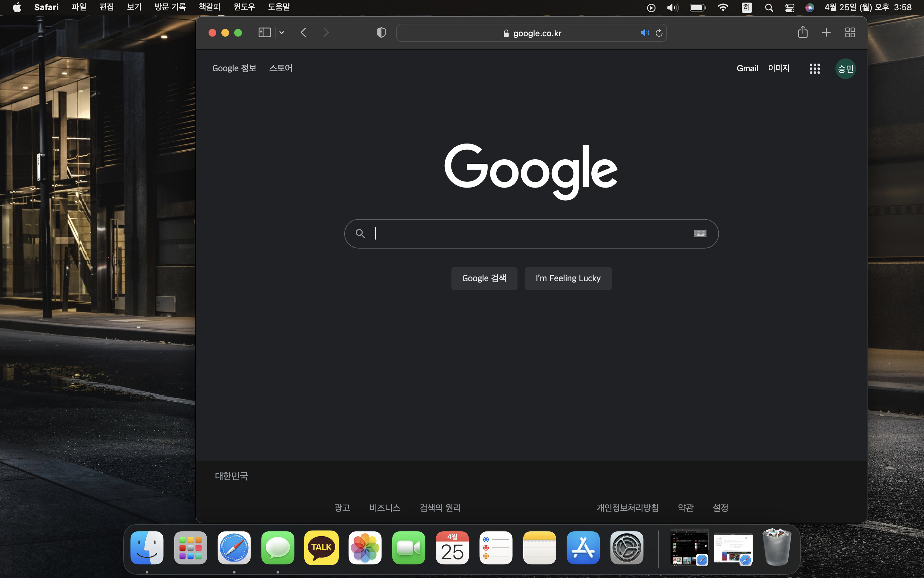This screenshot has height=578, width=924.
Task: Click the Google logo
Action: pyautogui.click(x=531, y=172)
